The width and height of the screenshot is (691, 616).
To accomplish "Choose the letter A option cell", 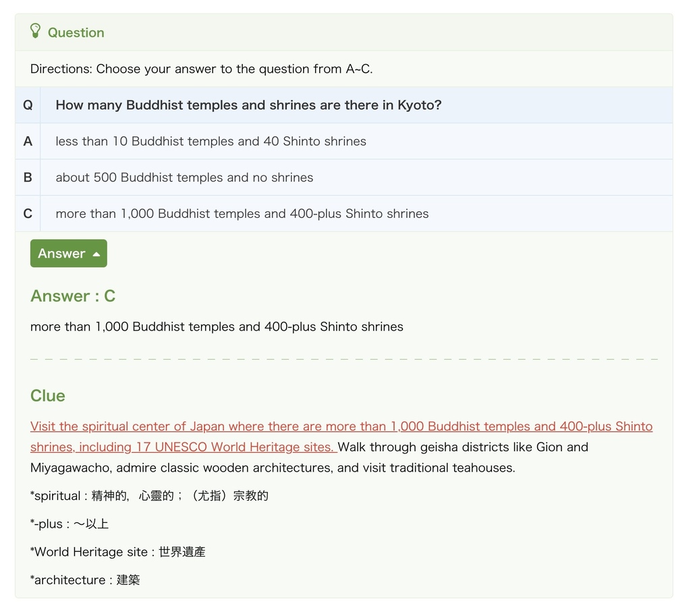I will click(28, 142).
